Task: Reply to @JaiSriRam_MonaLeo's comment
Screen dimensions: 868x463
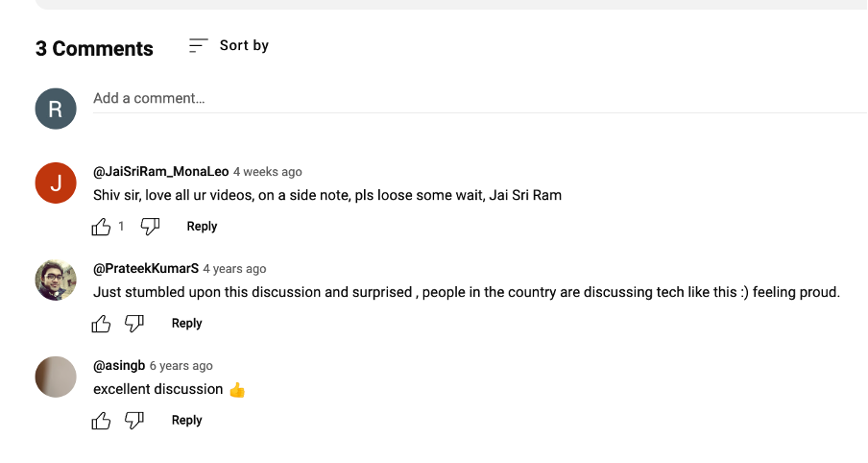Action: click(x=202, y=227)
